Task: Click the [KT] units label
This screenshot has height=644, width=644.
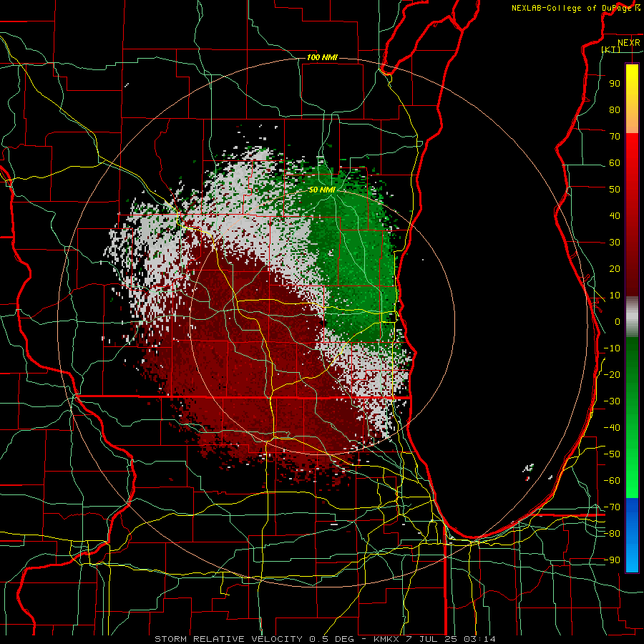Action: [611, 49]
